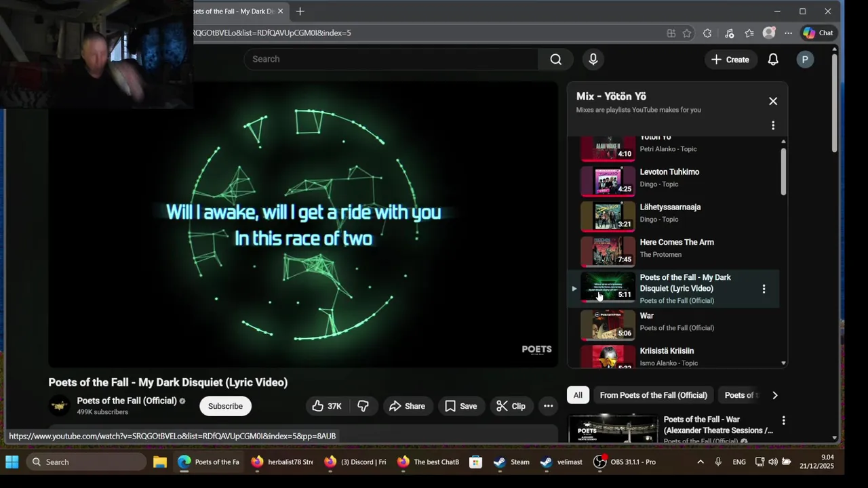Open File Explorer from taskbar
868x488 pixels.
(x=160, y=462)
